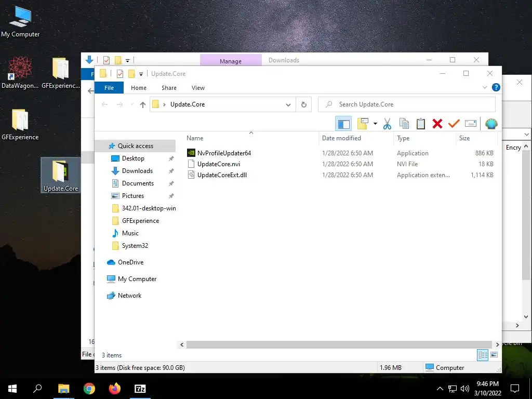The height and width of the screenshot is (399, 532).
Task: Open Firefox from taskbar
Action: pos(115,389)
